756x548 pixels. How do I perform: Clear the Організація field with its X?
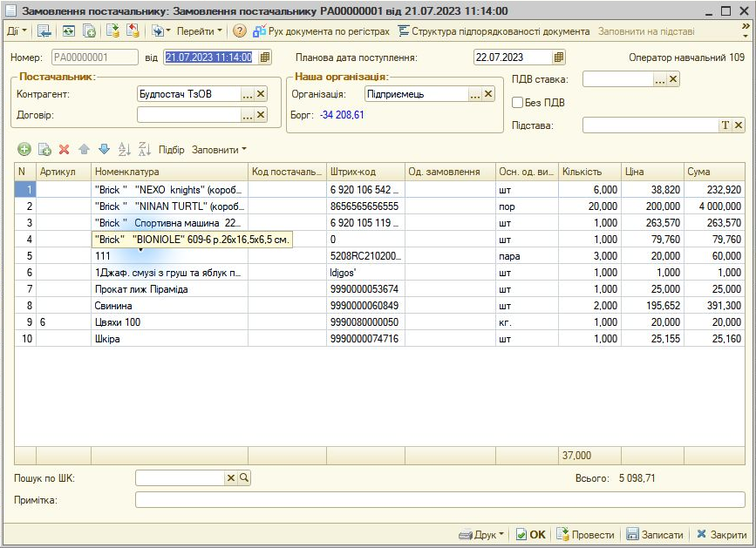(x=488, y=94)
